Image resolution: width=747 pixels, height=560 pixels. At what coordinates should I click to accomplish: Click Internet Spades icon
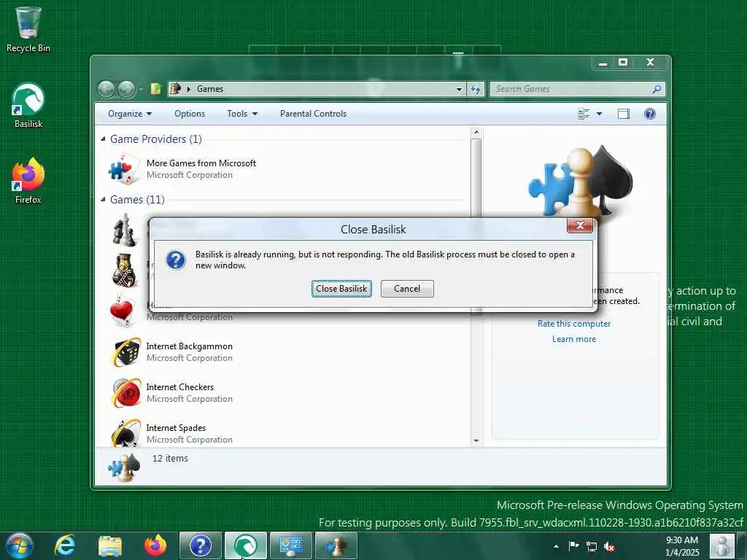point(125,432)
